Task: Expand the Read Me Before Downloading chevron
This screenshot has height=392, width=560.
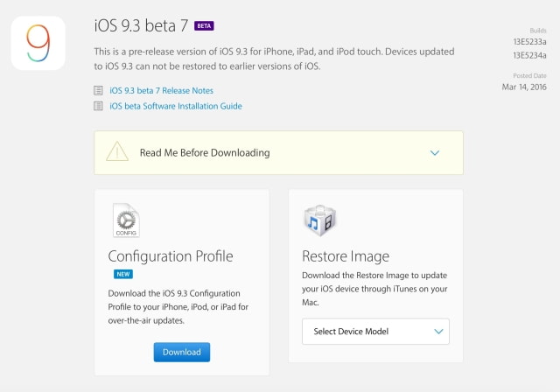Action: [435, 152]
